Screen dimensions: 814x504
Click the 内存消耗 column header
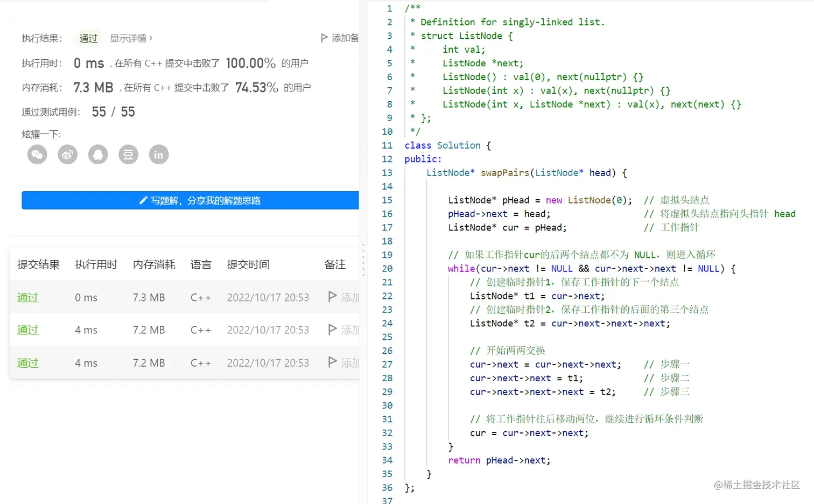coord(154,264)
